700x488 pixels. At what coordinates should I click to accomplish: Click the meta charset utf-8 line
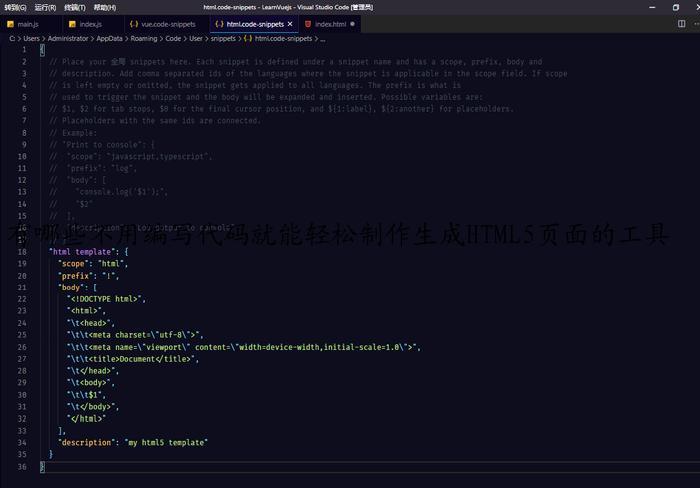coord(133,335)
